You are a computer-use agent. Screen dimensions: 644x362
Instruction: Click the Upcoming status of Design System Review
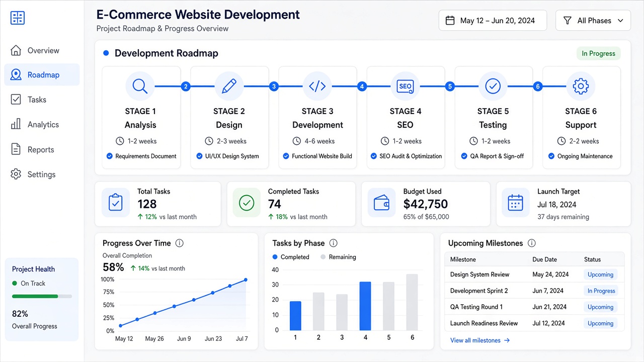coord(601,275)
